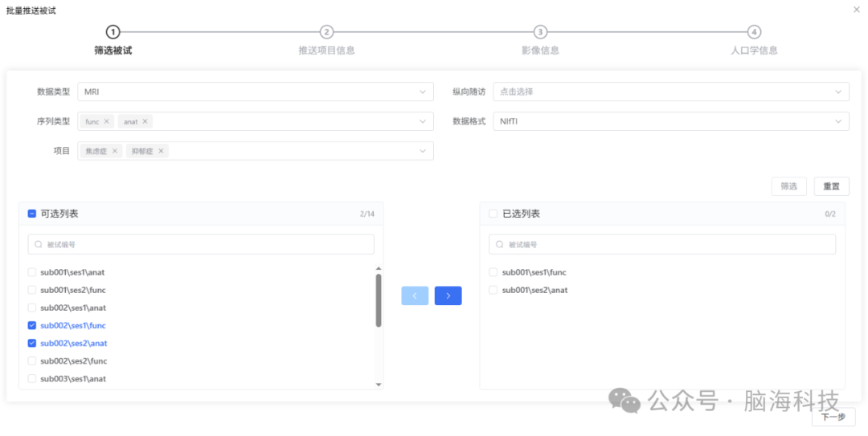The width and height of the screenshot is (868, 436).
Task: Click the 0/2 count in 已选列表 header
Action: pyautogui.click(x=830, y=214)
